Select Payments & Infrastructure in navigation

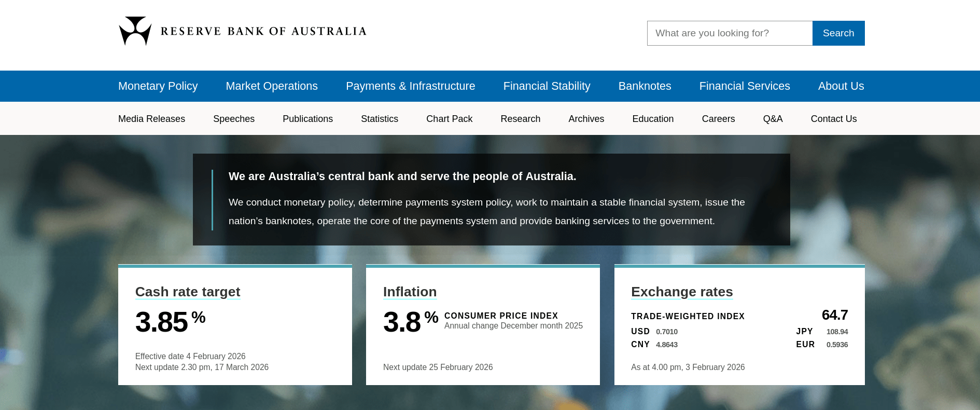[x=410, y=86]
